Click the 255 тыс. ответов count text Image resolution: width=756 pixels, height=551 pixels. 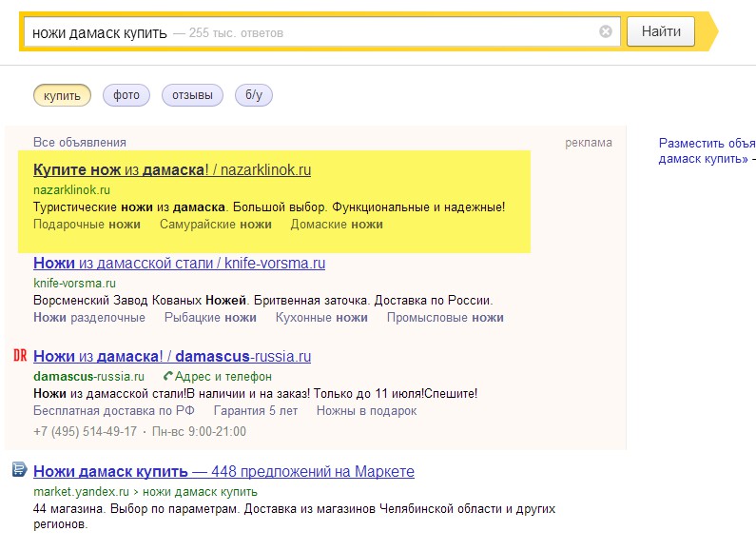[236, 33]
